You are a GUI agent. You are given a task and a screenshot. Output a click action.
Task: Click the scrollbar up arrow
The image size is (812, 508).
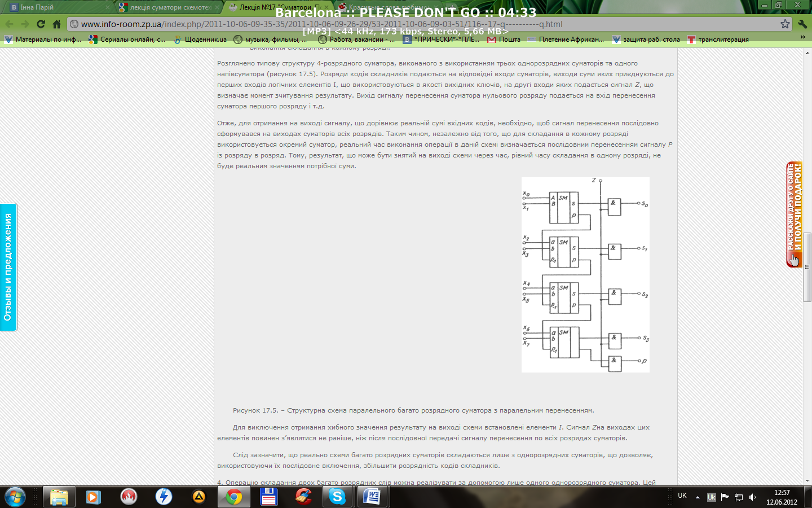click(x=807, y=52)
